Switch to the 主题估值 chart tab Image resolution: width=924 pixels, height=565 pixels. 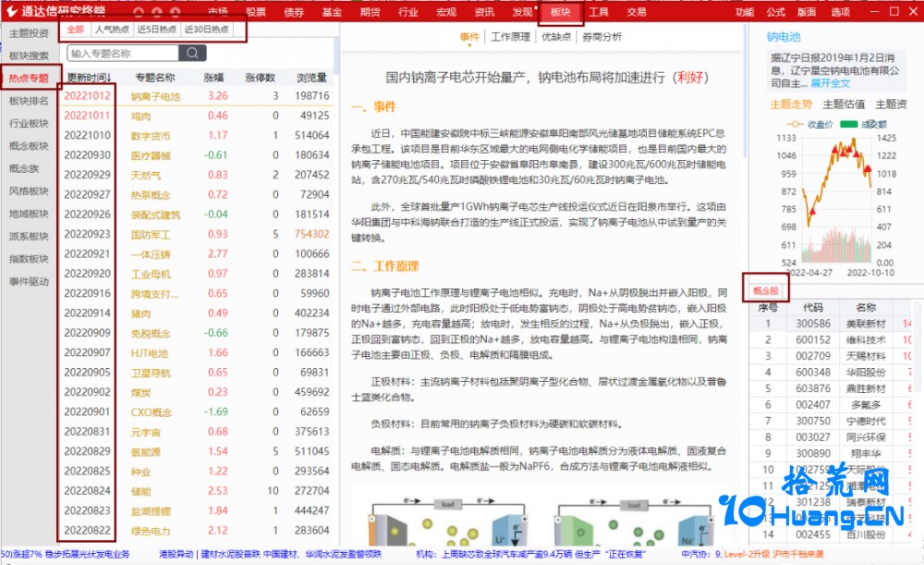pos(844,104)
